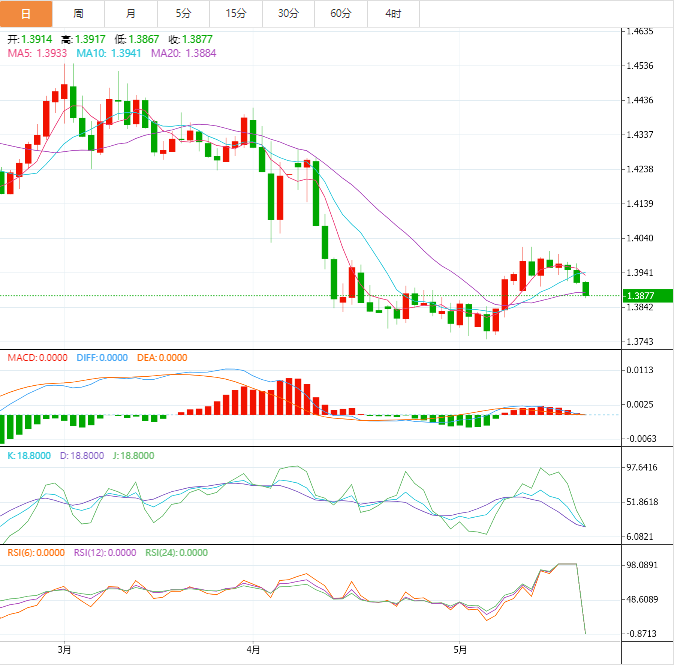Screen dimensions: 677x667
Task: Click the 高: 1.3917 high price value
Action: [x=83, y=39]
